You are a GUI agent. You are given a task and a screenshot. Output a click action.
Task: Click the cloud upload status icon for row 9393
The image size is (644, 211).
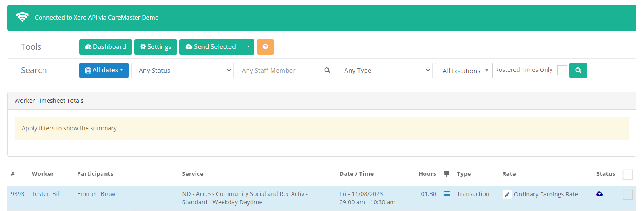pos(599,194)
